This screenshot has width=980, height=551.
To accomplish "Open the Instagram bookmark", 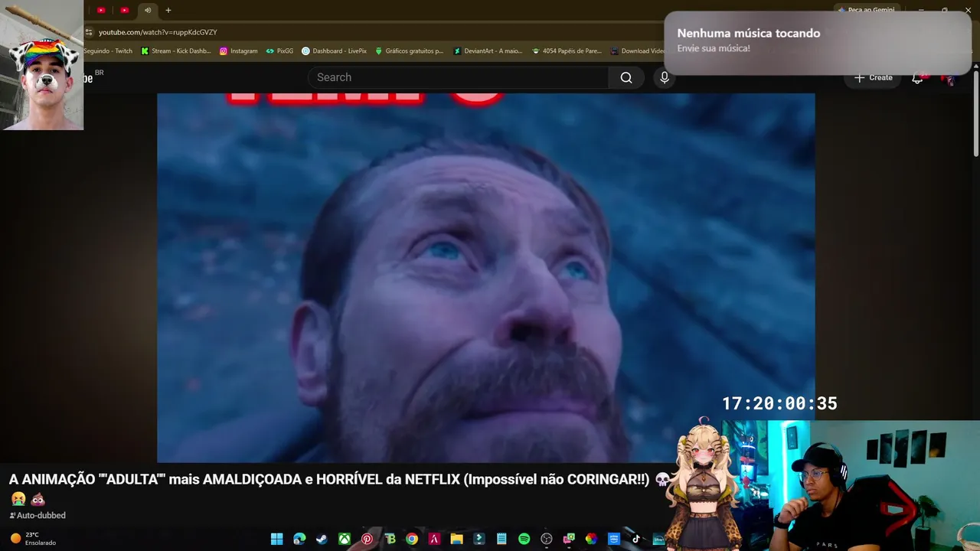I will [x=239, y=51].
